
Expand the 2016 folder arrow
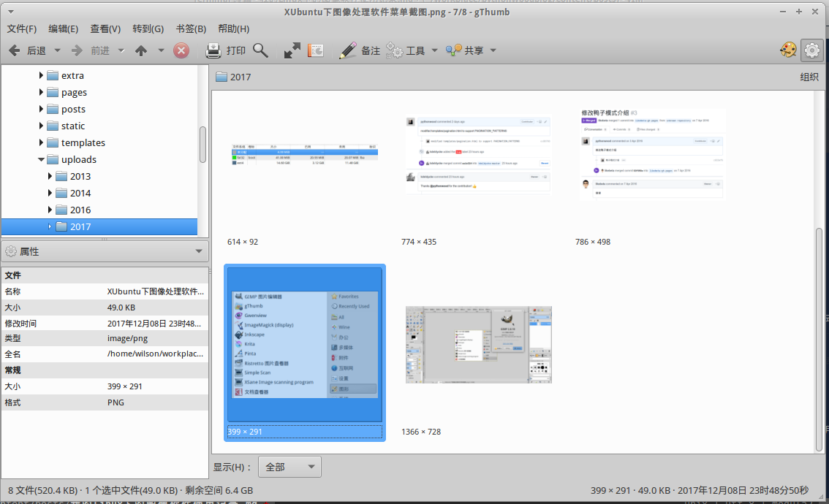[50, 210]
